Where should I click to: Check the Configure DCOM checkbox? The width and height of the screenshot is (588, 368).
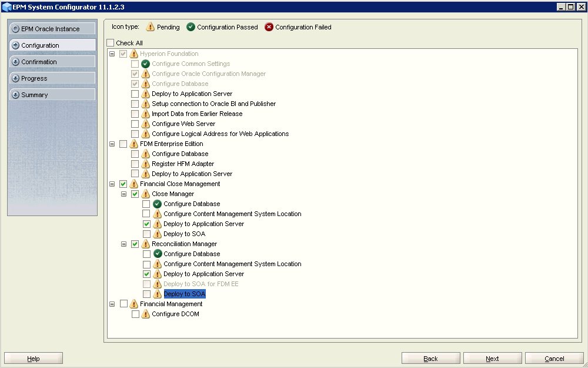[135, 314]
